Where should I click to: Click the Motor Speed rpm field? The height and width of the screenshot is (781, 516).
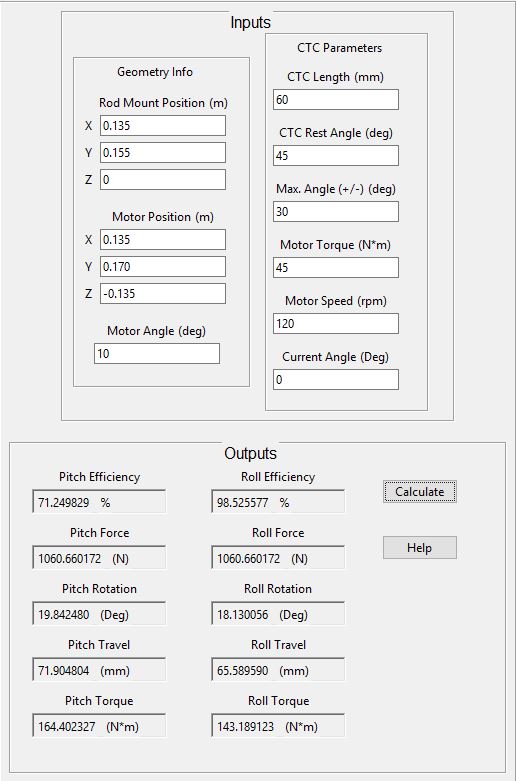pyautogui.click(x=336, y=324)
